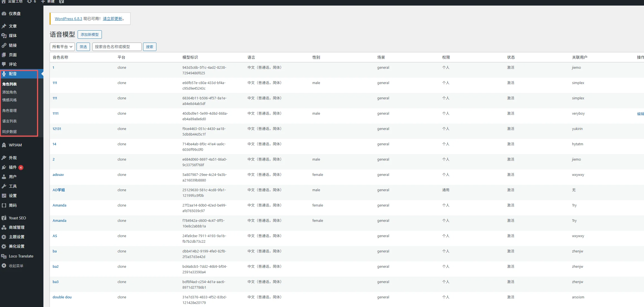The width and height of the screenshot is (644, 307).
Task: Click the 链接 chain link icon
Action: click(x=4, y=45)
